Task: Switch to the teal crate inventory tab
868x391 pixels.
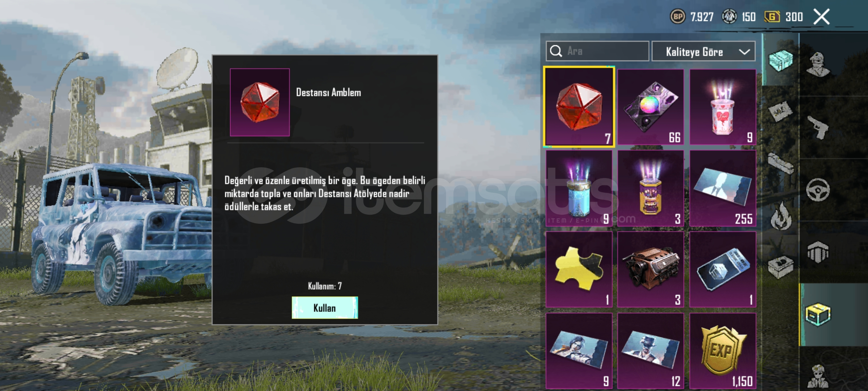Action: pyautogui.click(x=780, y=60)
